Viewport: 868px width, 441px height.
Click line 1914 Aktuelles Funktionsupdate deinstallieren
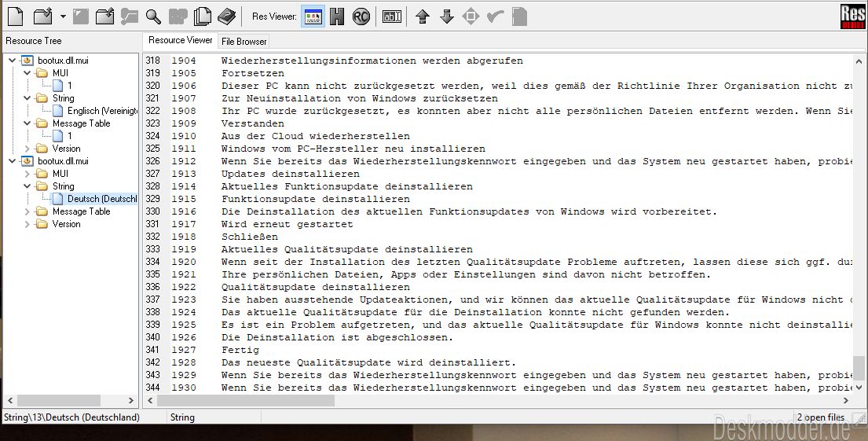tap(347, 186)
